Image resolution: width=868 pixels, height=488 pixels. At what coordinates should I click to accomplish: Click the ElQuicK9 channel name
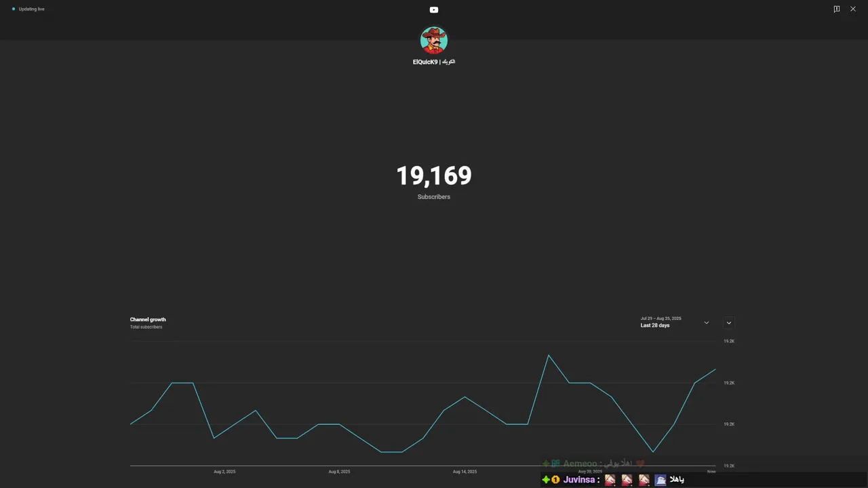point(434,62)
